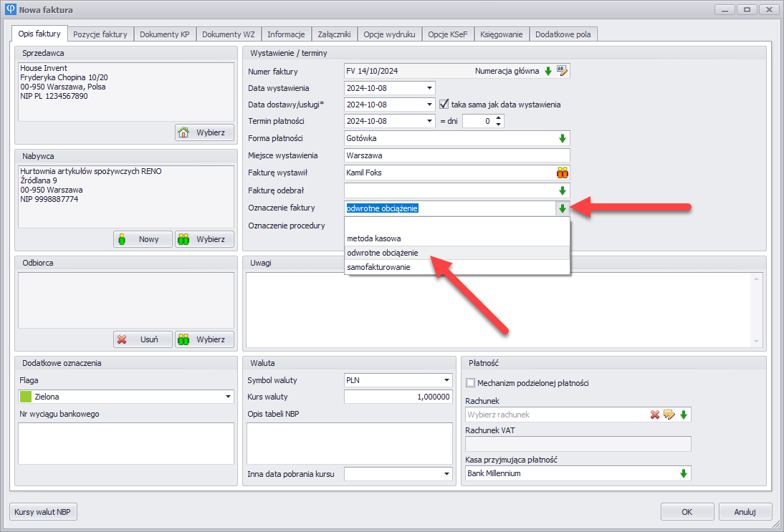Select 'samofakturowanie' from the dropdown list
Viewport: 784px width, 532px height.
click(378, 267)
